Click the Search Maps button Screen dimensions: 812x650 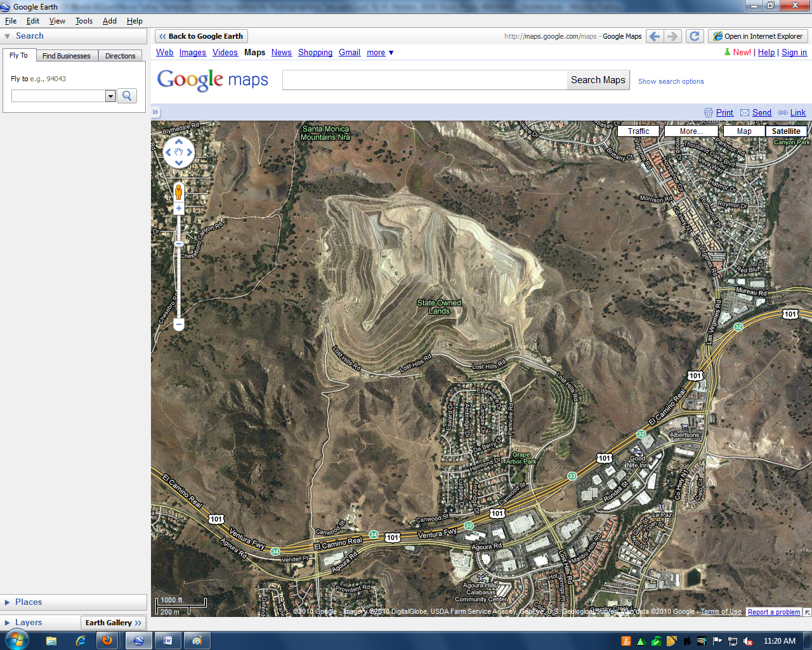click(x=597, y=80)
